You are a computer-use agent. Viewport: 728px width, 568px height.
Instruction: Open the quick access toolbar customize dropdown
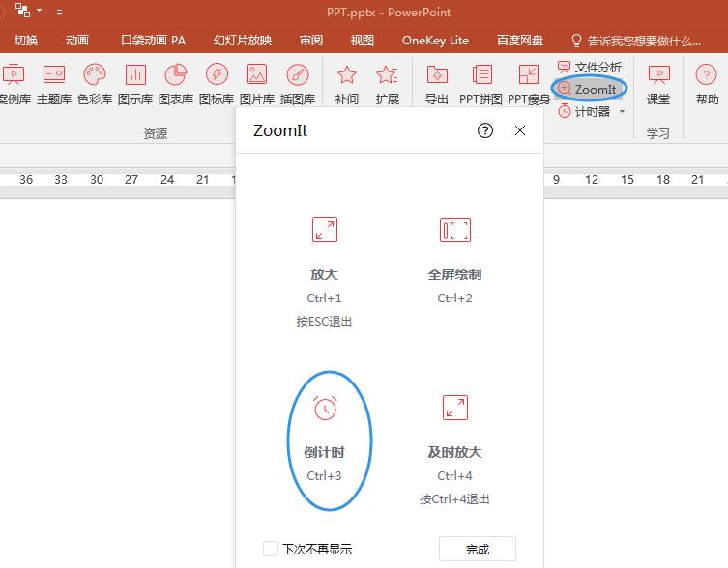60,13
